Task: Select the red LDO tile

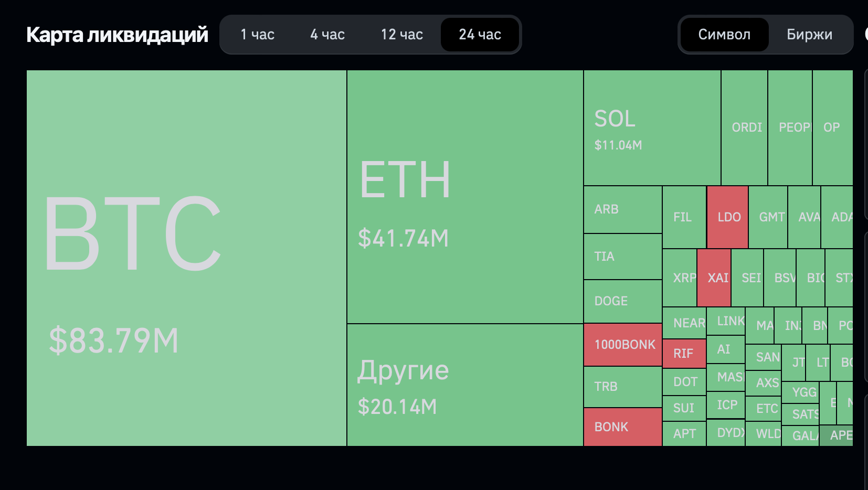Action: tap(727, 217)
